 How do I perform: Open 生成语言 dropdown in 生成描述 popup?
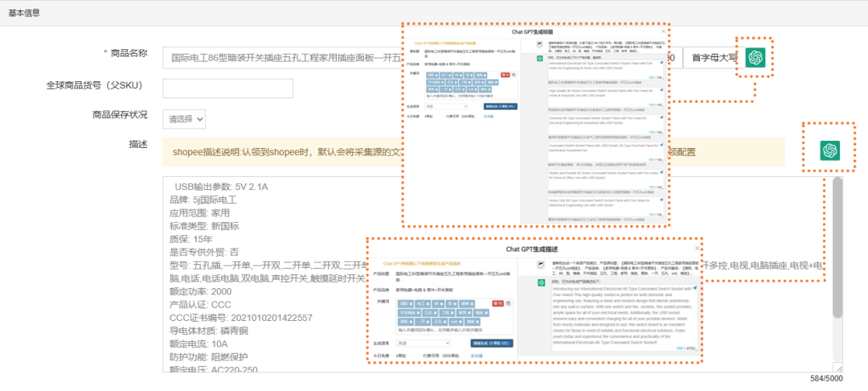point(423,343)
